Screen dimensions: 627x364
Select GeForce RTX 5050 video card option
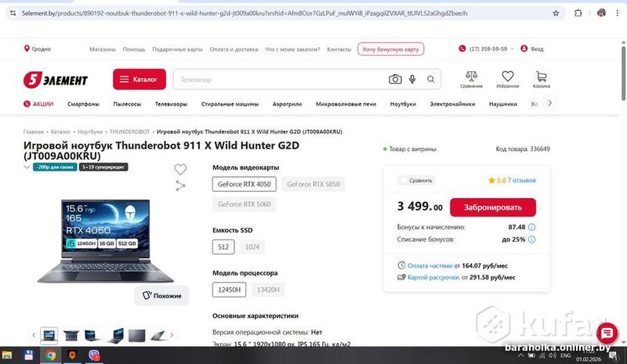pyautogui.click(x=313, y=184)
